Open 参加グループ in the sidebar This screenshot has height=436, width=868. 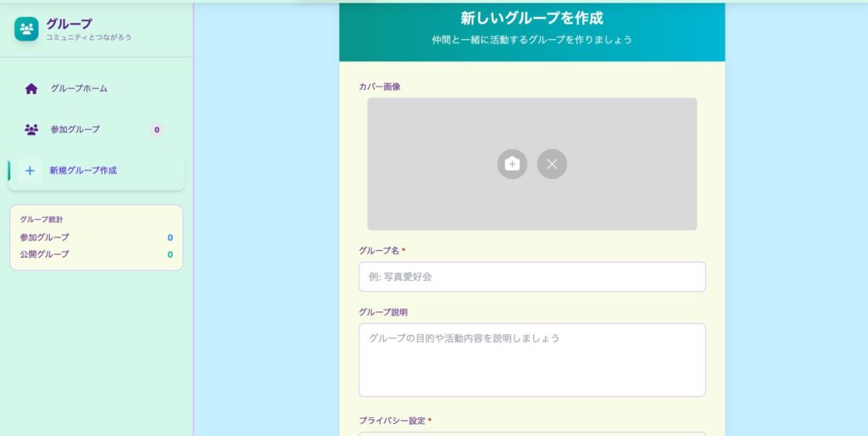click(97, 130)
